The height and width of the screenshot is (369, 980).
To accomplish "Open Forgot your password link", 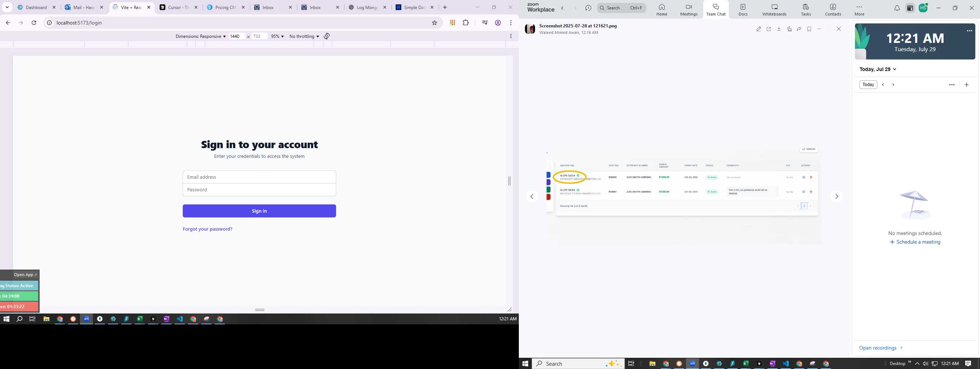I will click(x=207, y=229).
